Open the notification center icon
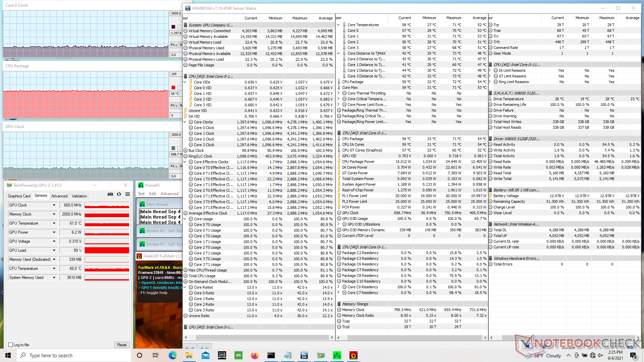Image resolution: width=644 pixels, height=362 pixels. 633,355
